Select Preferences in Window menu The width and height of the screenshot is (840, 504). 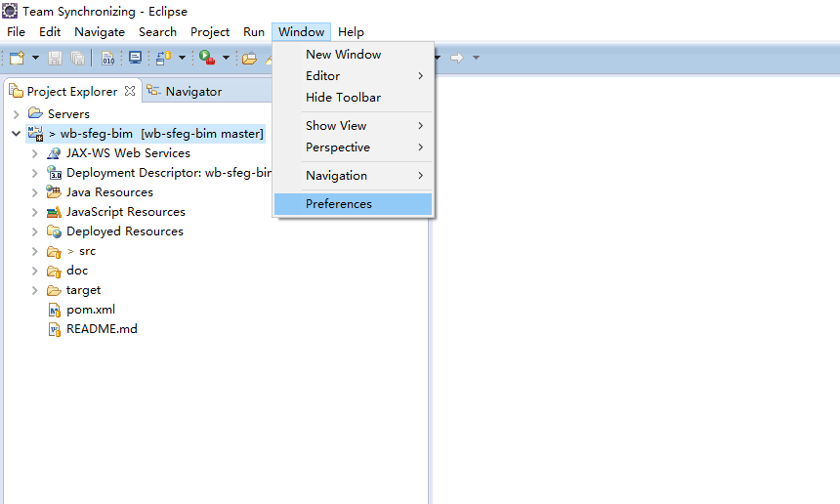tap(353, 204)
